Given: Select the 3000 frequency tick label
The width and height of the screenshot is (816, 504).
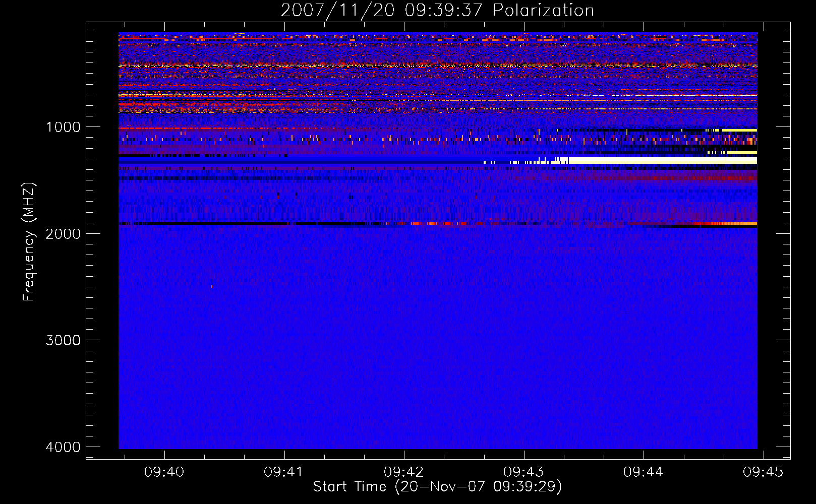Looking at the screenshot, I should (x=63, y=340).
